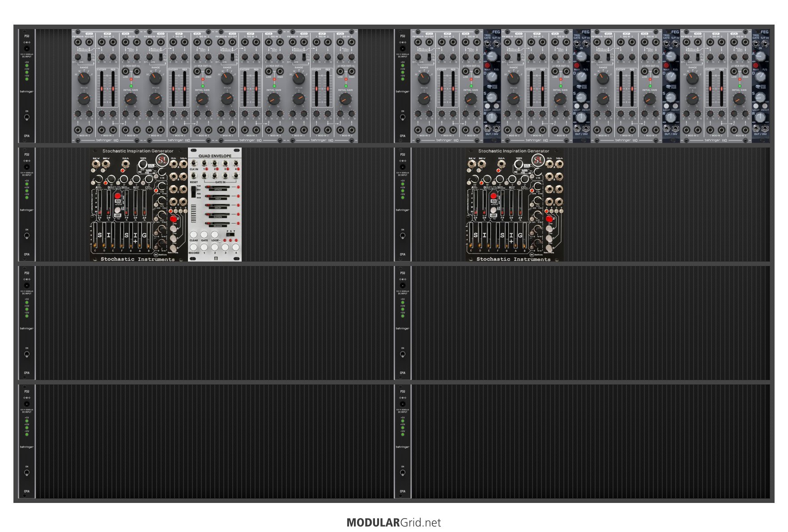Click CUTOFF slider on leftmost Behringer 110, left rack

point(102,89)
